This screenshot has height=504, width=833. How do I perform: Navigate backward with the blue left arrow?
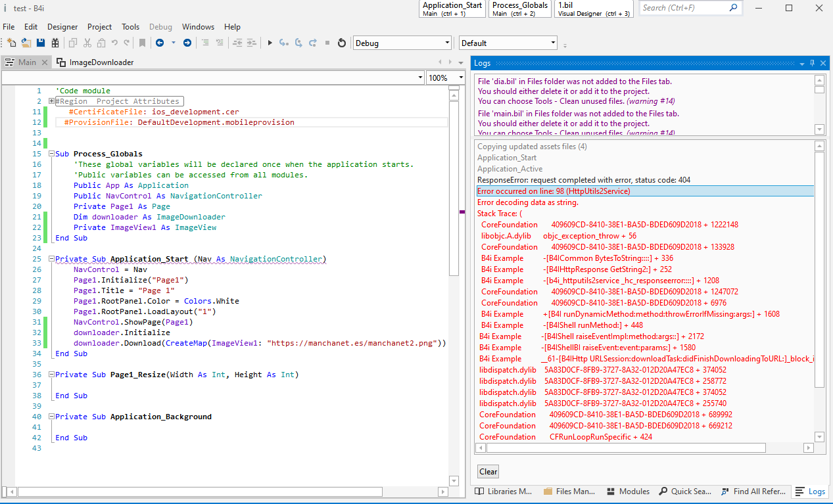(160, 43)
